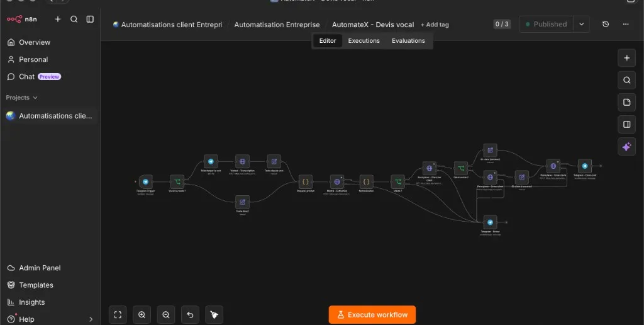Select the ID client (existant) edit node
This screenshot has height=325, width=644.
(x=490, y=151)
